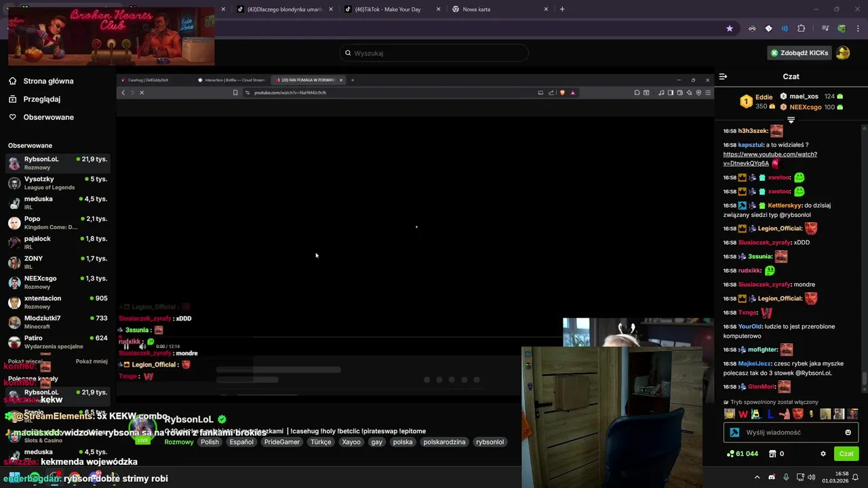Close the Nowa karta tab
The image size is (868, 488).
(546, 9)
